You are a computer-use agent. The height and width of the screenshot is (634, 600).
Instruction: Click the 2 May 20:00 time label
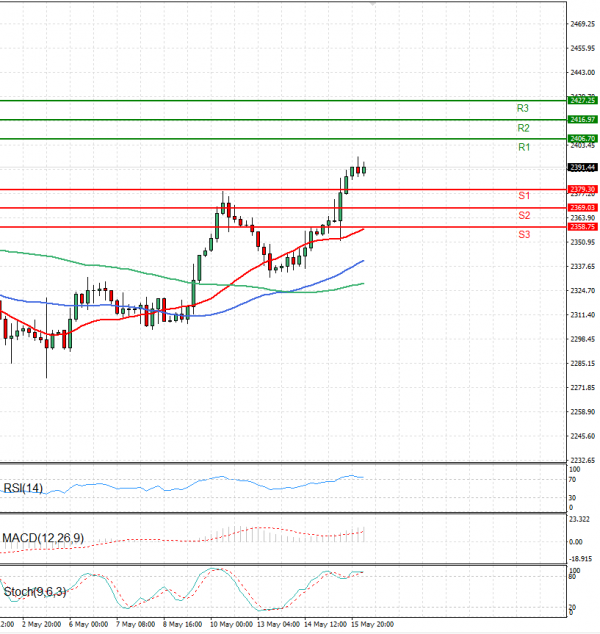coord(41,625)
